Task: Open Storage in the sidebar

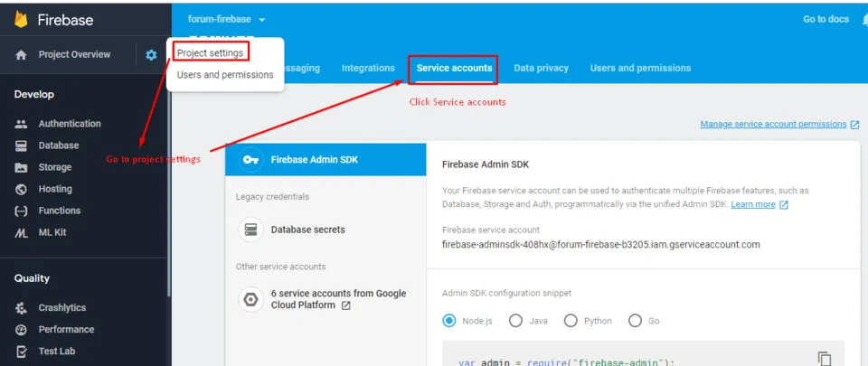Action: [x=55, y=167]
